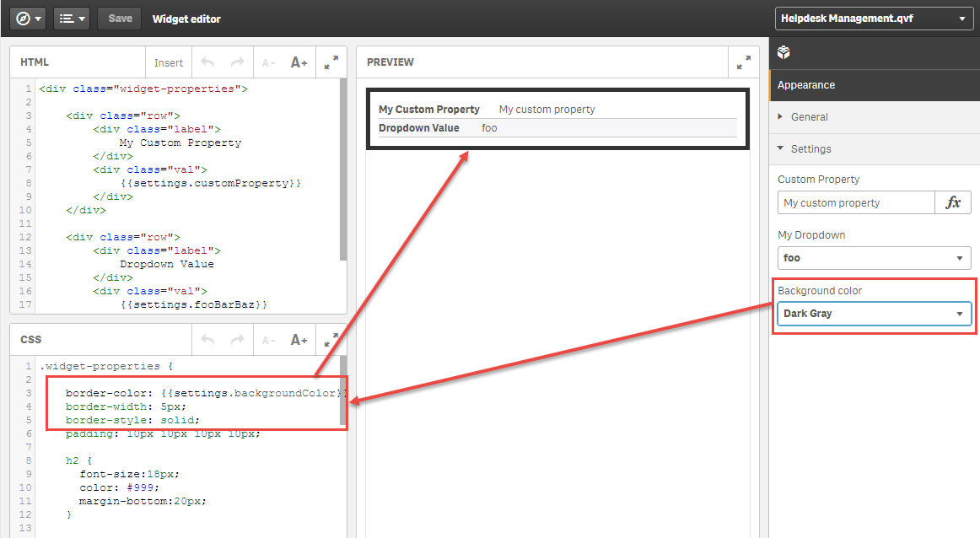Increase font size in HTML editor

tap(299, 62)
